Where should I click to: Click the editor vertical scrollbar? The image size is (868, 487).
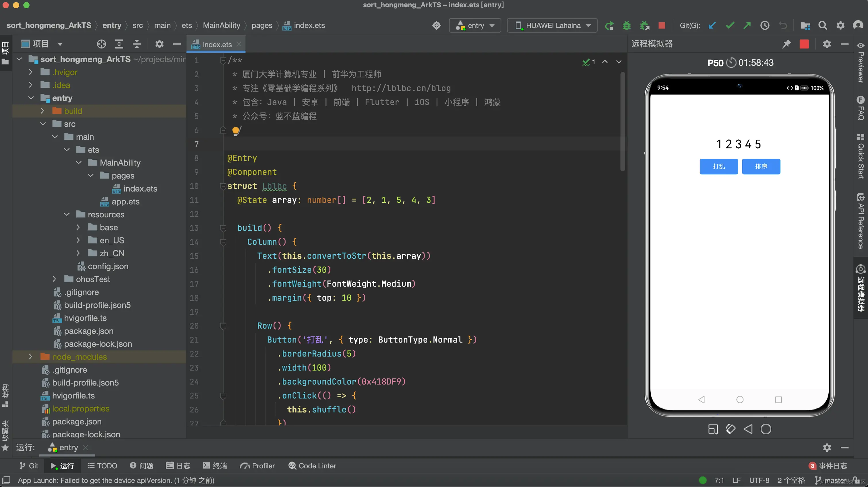click(622, 121)
